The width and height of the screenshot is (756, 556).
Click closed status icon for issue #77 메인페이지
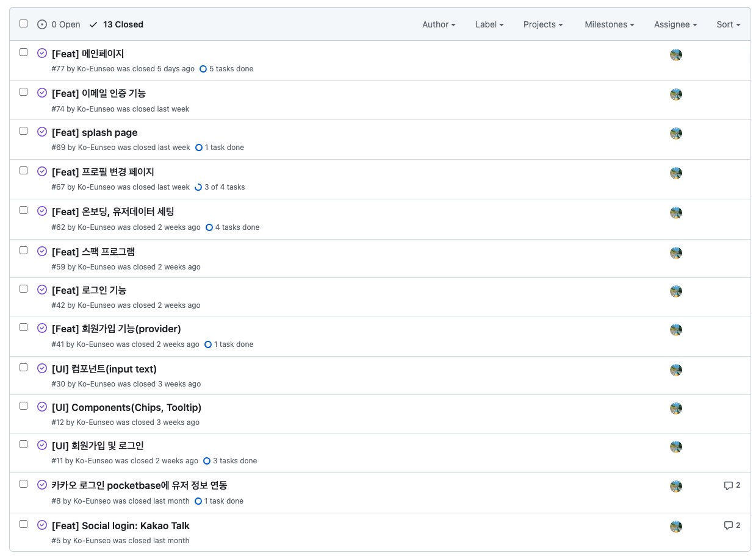pyautogui.click(x=42, y=53)
